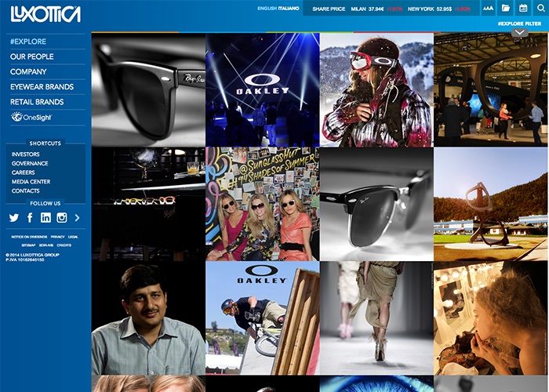Open the Our People menu item

point(32,56)
